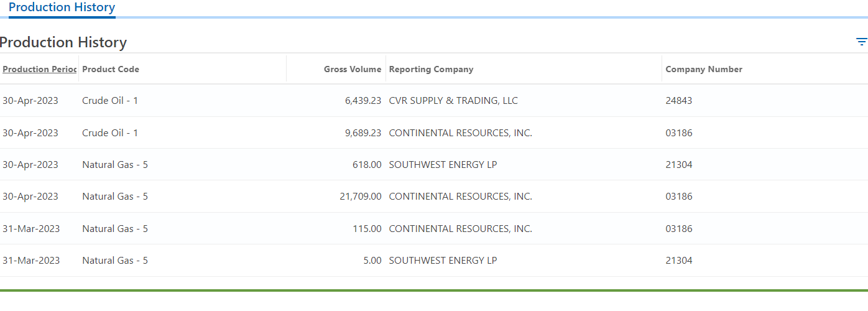This screenshot has height=311, width=868.
Task: Click company number 24843
Action: (x=679, y=101)
